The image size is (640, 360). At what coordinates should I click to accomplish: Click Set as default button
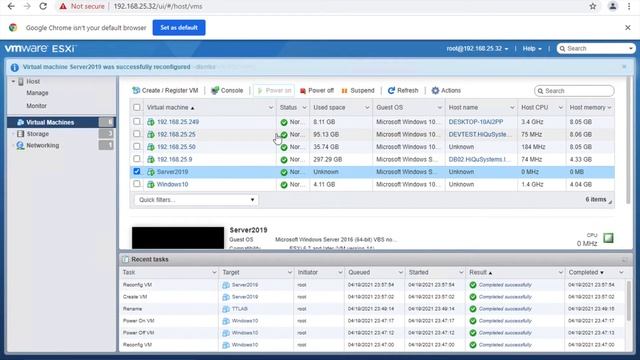point(179,27)
